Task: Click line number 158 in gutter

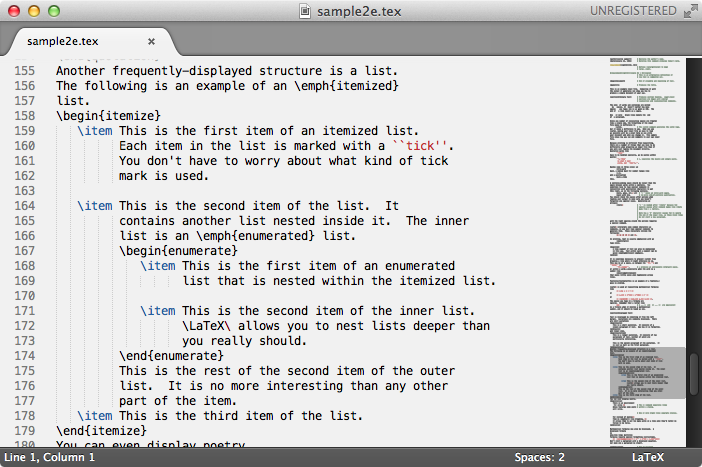Action: tap(25, 116)
